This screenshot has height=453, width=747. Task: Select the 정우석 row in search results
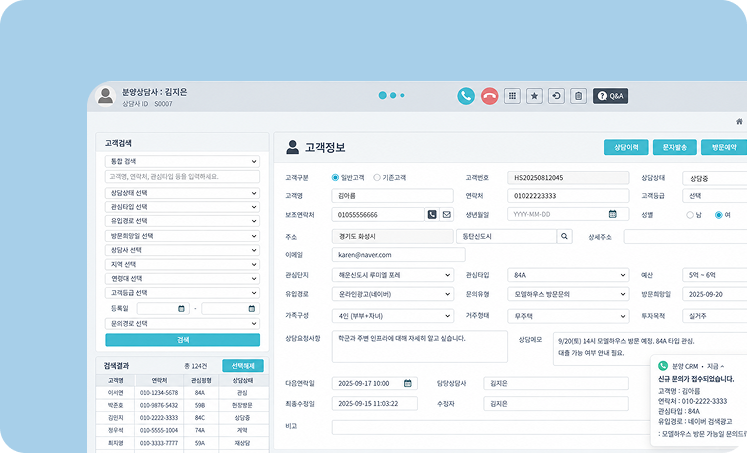182,430
